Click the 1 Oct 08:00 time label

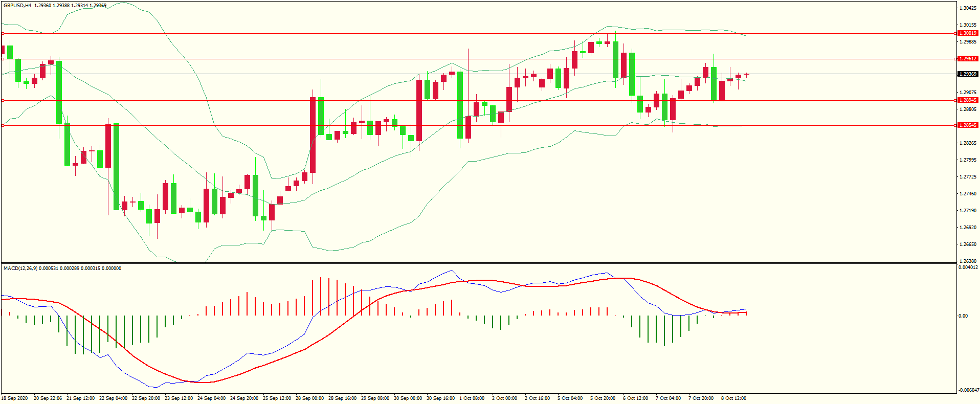point(472,398)
